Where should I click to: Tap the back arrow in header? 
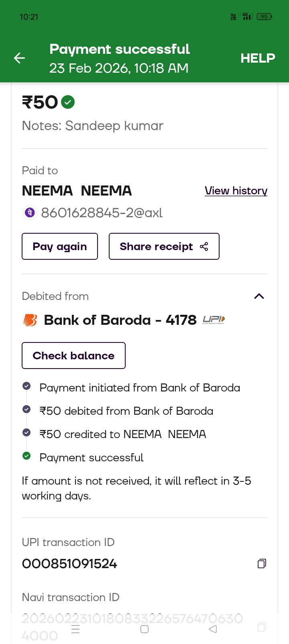coord(19,58)
